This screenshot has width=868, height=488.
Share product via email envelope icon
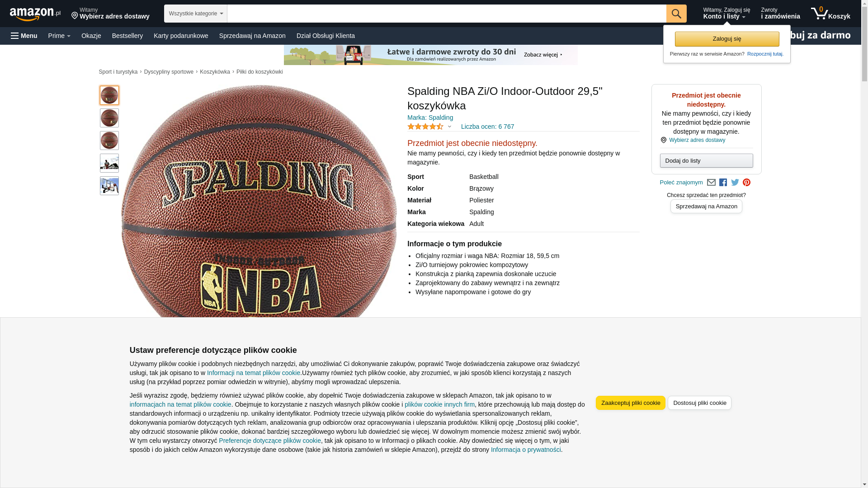tap(711, 183)
